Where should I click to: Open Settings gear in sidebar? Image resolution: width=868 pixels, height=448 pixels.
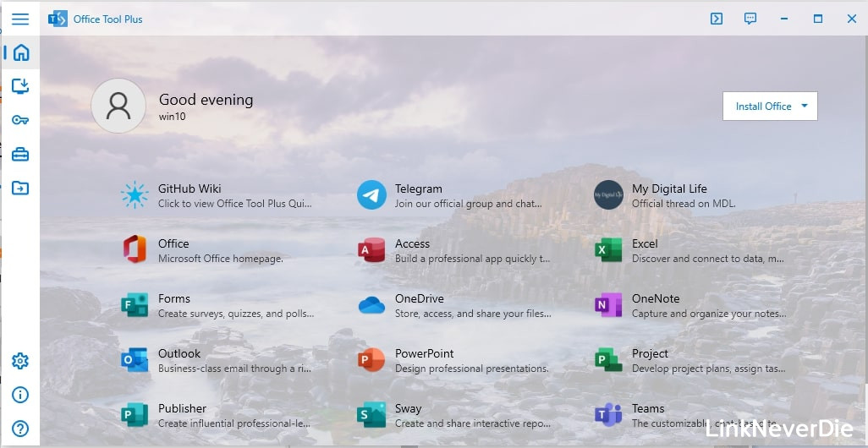point(20,361)
